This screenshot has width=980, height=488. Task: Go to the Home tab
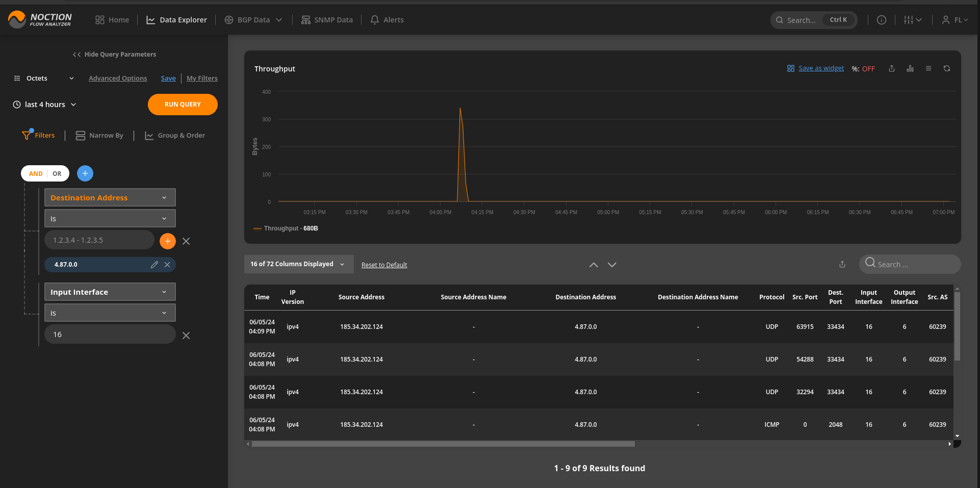coord(112,20)
